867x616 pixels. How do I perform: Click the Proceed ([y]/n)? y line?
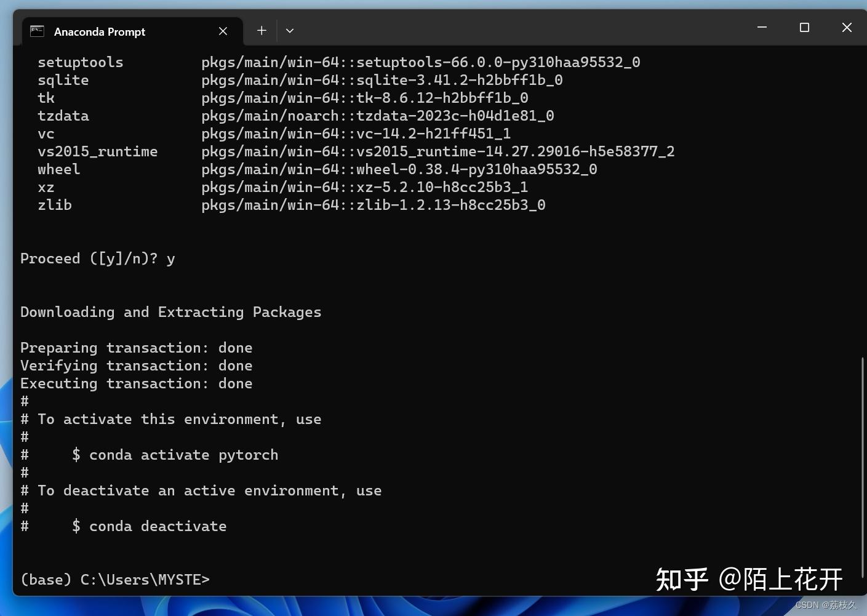coord(97,258)
